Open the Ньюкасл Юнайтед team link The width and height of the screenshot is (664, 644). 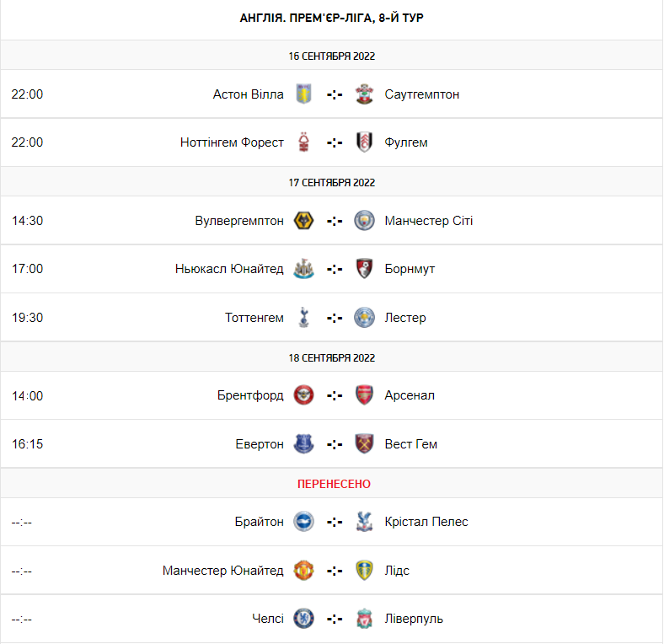click(x=229, y=269)
